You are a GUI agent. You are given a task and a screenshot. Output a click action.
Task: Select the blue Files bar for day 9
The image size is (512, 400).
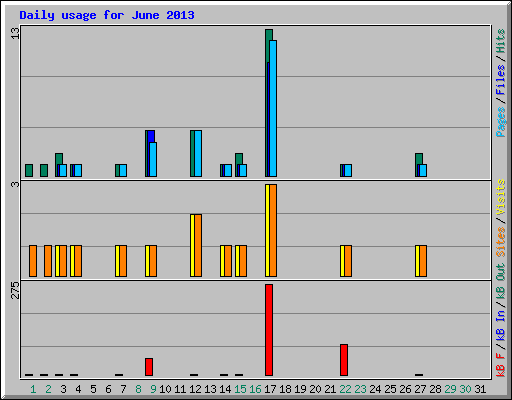(x=151, y=136)
